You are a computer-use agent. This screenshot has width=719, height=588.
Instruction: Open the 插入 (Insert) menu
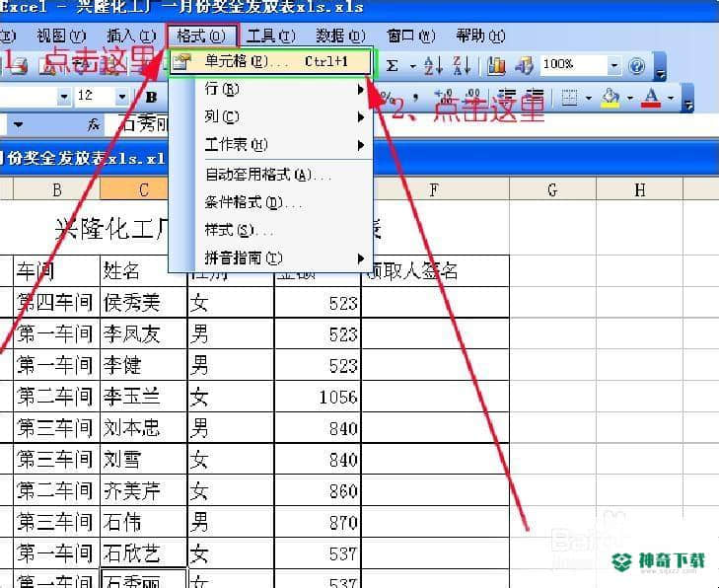[131, 36]
